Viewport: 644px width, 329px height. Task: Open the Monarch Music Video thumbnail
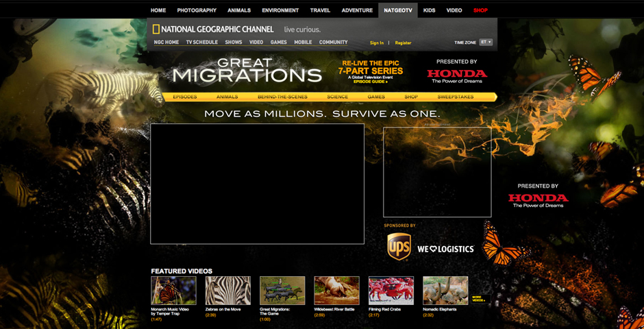(x=173, y=291)
